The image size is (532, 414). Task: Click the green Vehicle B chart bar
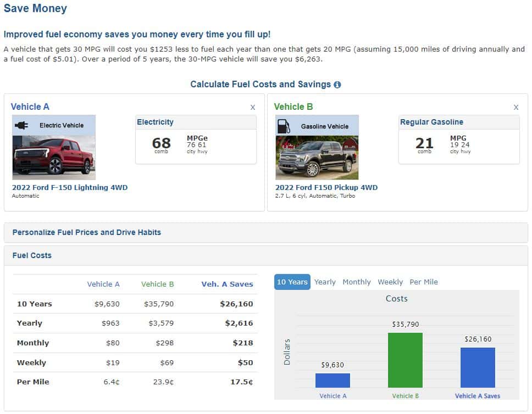coord(405,360)
